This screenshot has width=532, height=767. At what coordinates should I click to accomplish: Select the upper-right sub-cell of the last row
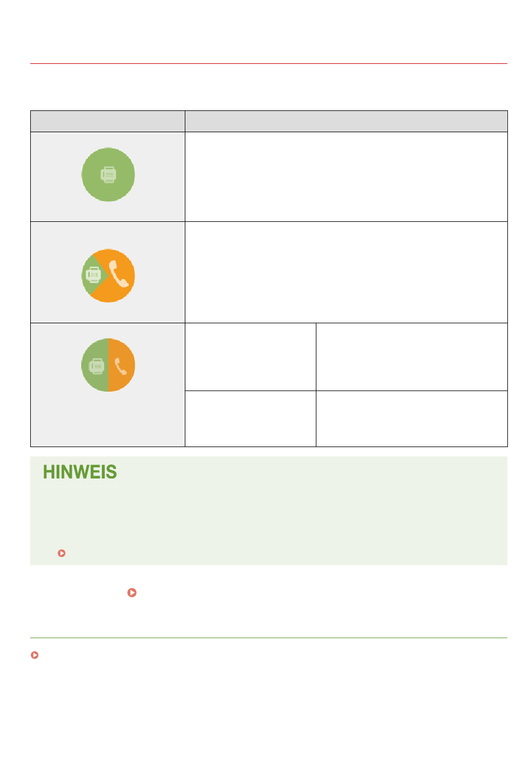pos(412,357)
